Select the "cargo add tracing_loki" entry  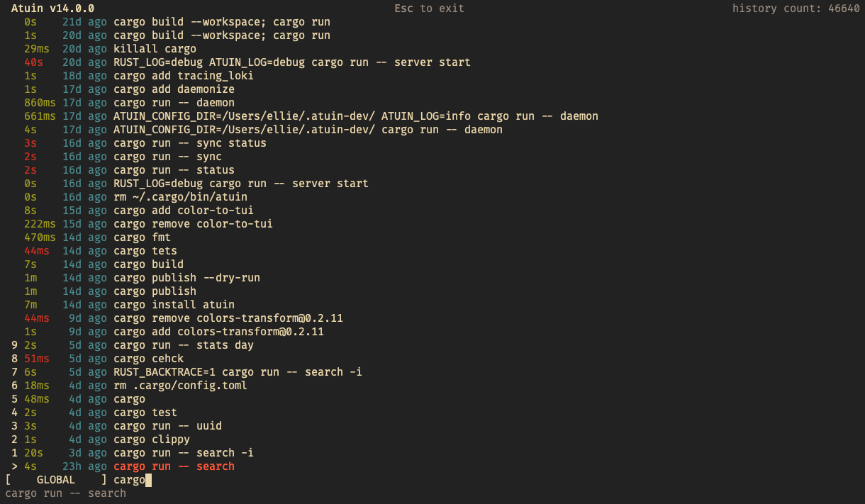(x=183, y=76)
